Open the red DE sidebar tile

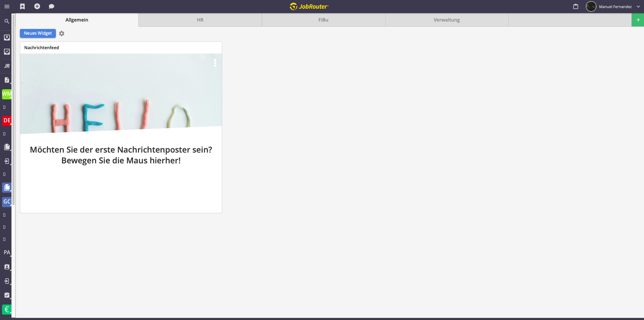tap(7, 121)
